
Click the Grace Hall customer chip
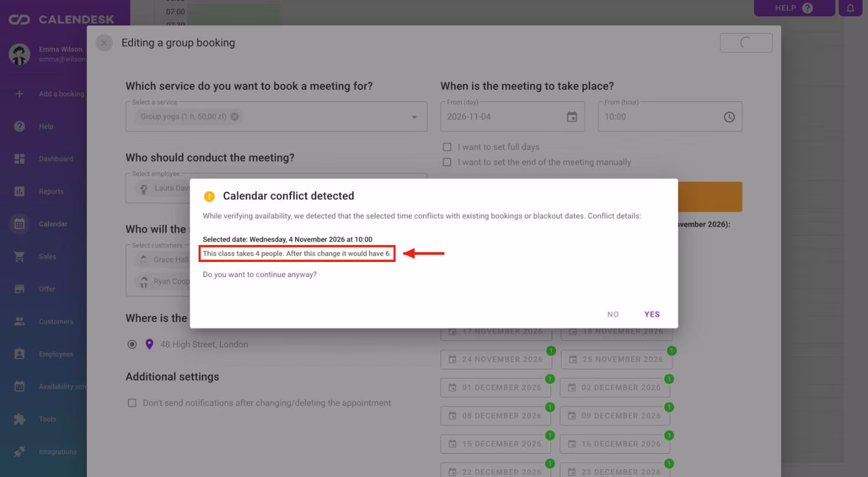163,259
